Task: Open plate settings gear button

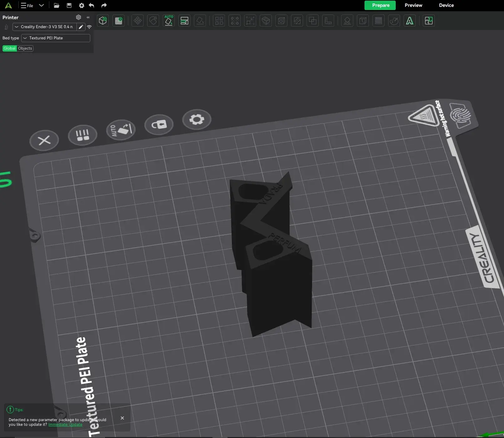Action: pos(197,119)
